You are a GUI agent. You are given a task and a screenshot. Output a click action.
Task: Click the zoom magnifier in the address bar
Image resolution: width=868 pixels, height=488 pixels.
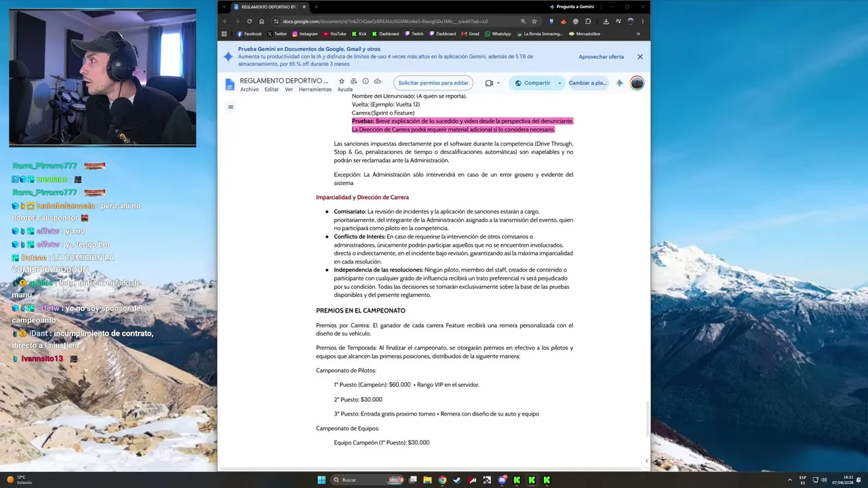click(523, 21)
